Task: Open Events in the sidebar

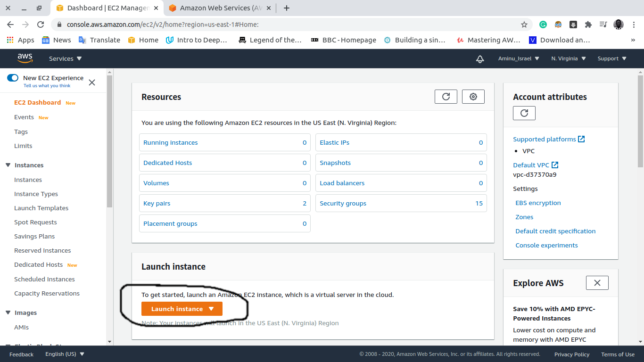Action: click(x=24, y=117)
